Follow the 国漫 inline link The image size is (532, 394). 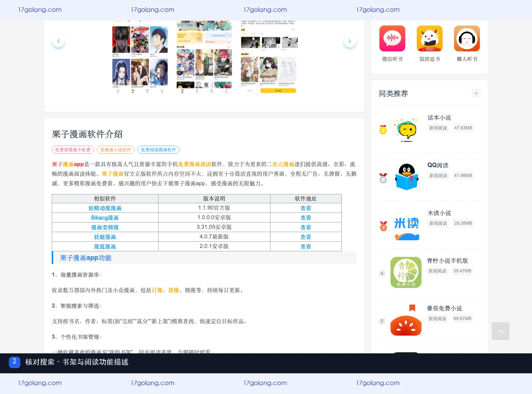click(174, 290)
